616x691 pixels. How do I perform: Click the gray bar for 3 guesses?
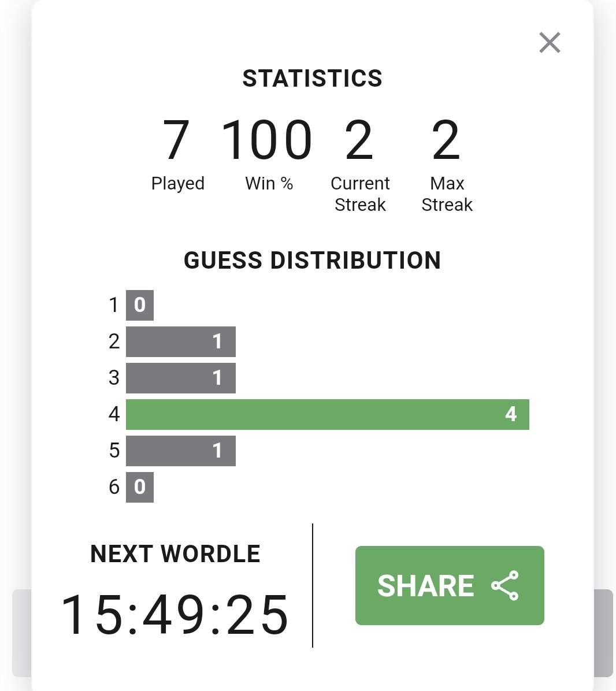click(x=181, y=378)
